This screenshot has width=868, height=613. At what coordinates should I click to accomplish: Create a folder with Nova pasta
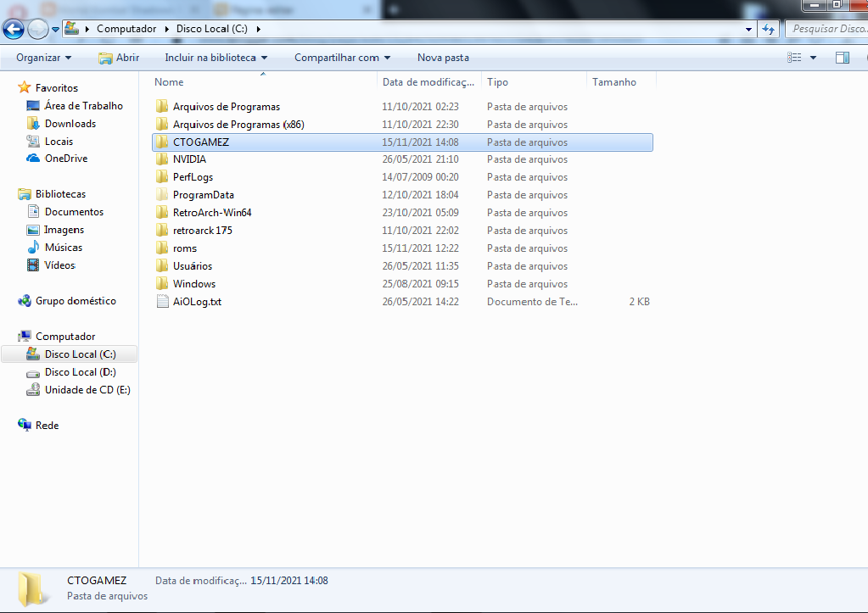coord(443,58)
